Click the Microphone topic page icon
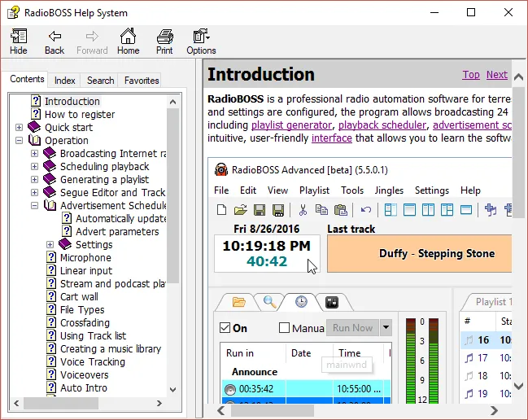Viewport: 528px width, 420px height. pos(50,258)
